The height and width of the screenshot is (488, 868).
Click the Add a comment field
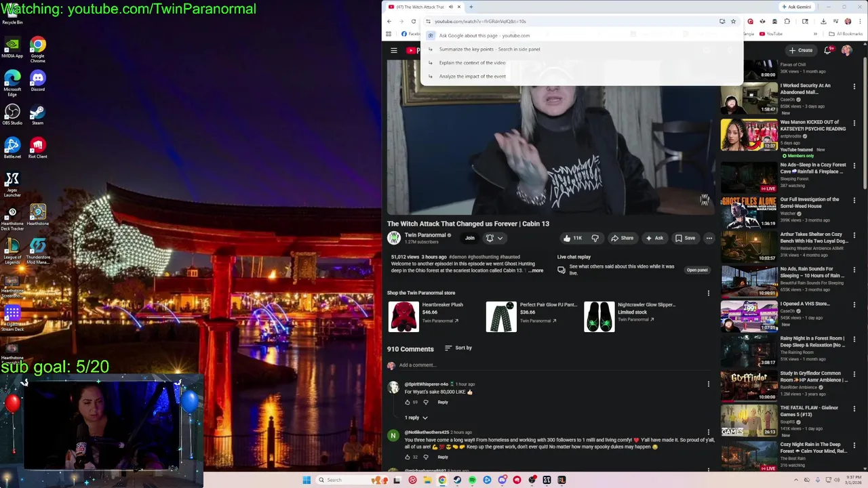pos(556,365)
